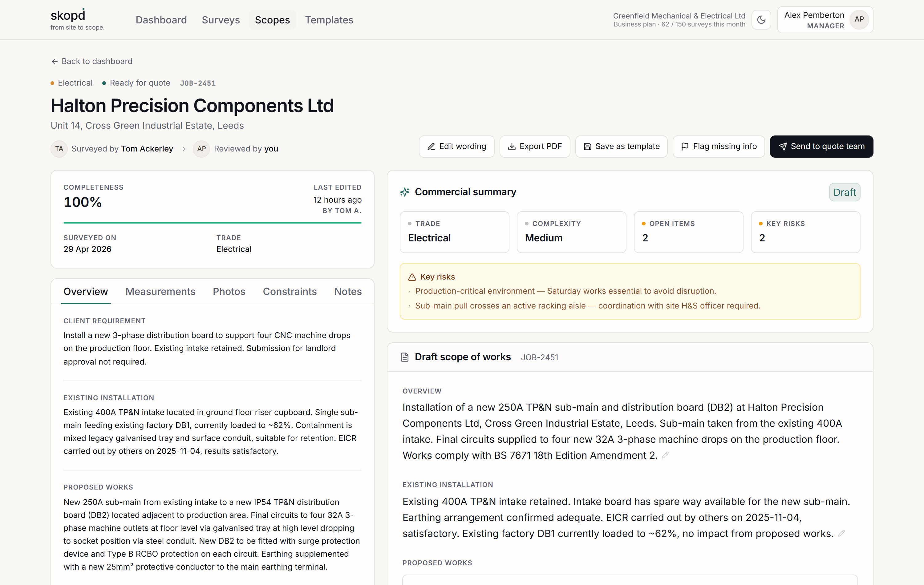Click Save as template button
Screen dimensions: 924x585
click(621, 147)
